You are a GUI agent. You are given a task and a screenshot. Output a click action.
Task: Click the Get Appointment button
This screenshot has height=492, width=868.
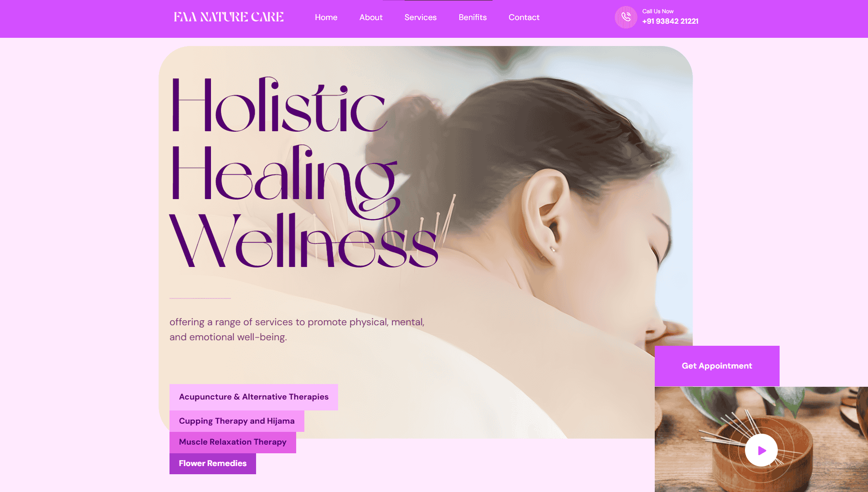click(717, 366)
